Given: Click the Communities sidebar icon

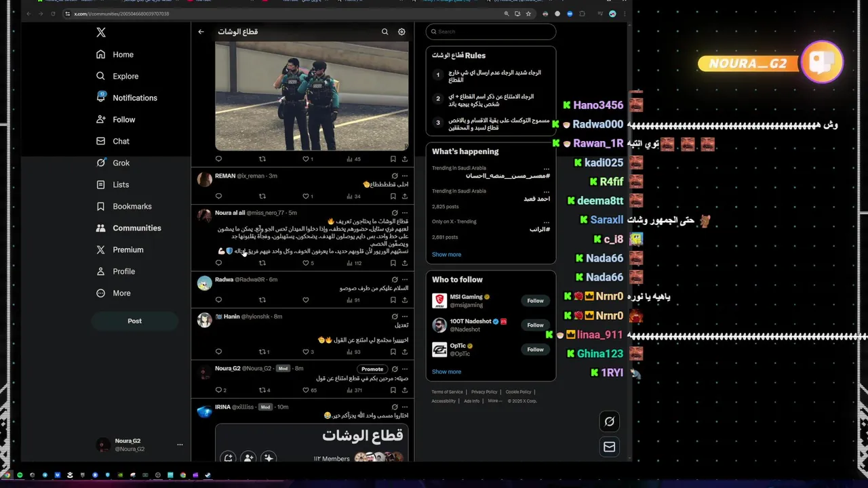Looking at the screenshot, I should (x=101, y=228).
